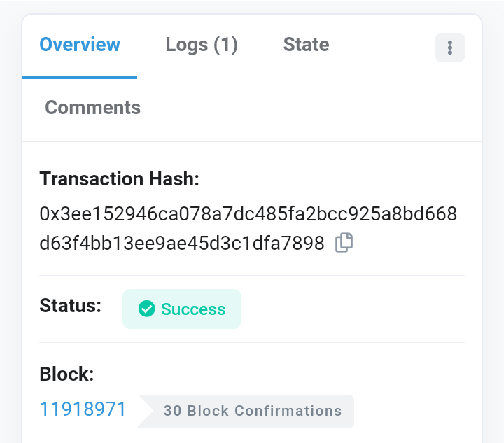Click the 30 Block Confirmations badge

coord(246,412)
